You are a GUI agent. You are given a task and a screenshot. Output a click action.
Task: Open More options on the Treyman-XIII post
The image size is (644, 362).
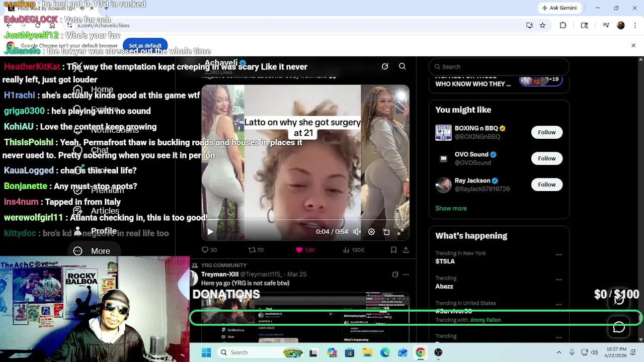point(406,275)
